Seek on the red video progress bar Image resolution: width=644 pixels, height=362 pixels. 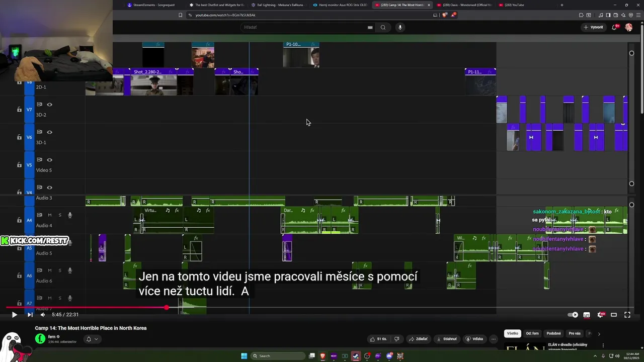click(x=319, y=307)
